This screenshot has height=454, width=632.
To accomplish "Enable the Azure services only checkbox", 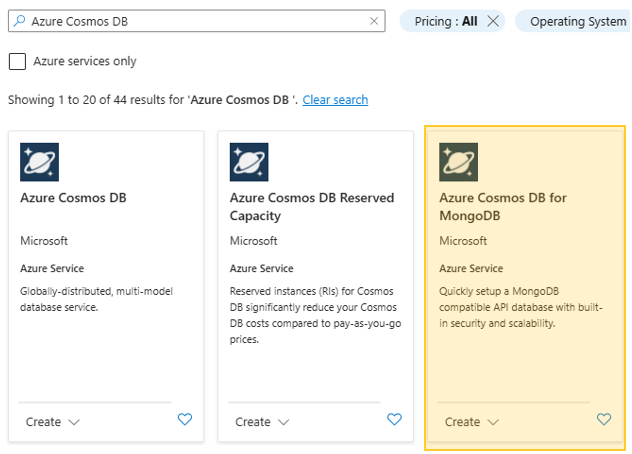I will 17,61.
